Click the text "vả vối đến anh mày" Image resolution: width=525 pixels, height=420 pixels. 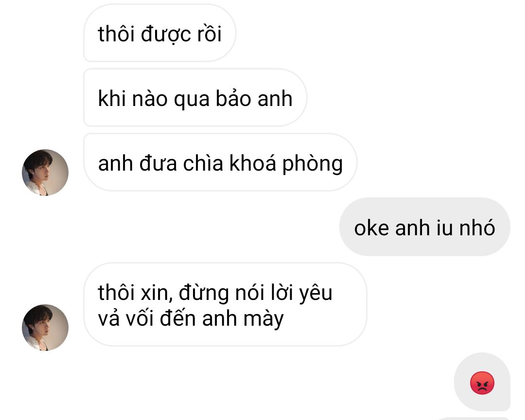[191, 318]
